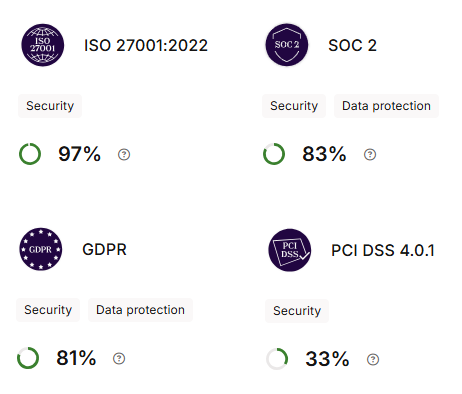This screenshot has width=462, height=394.
Task: Click the PCI DSS checkmark badge icon
Action: 290,250
